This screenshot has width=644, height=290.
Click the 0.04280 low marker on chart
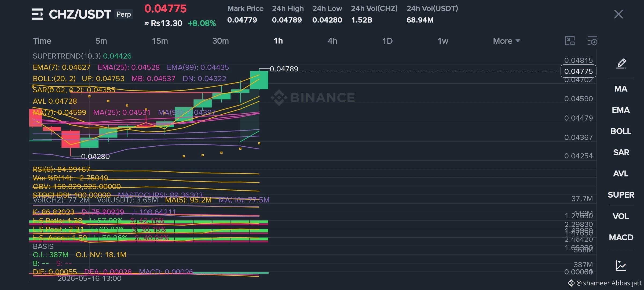(x=95, y=156)
